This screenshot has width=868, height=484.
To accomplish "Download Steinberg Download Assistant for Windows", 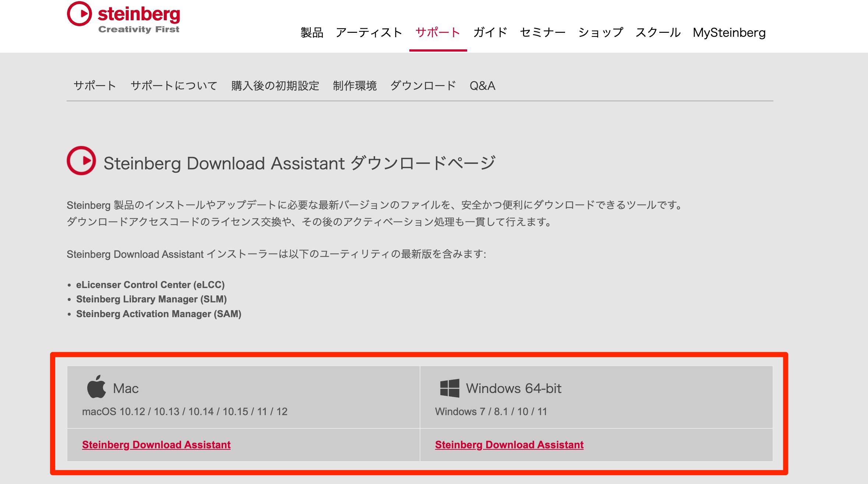I will [x=509, y=445].
